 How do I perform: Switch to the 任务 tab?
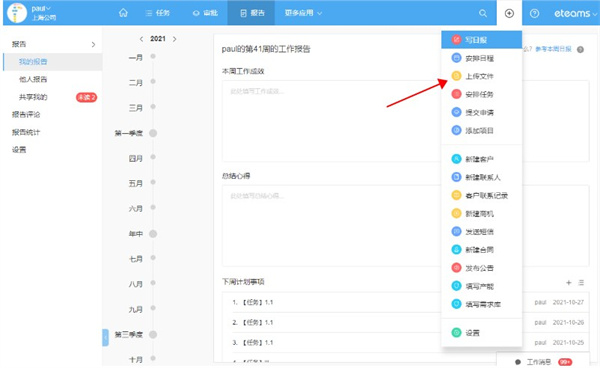coord(158,13)
